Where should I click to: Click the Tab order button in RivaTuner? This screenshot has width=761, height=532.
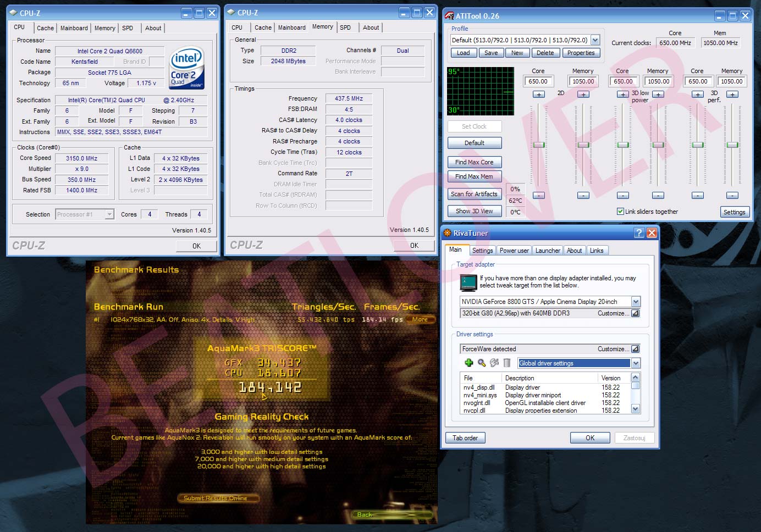point(465,438)
